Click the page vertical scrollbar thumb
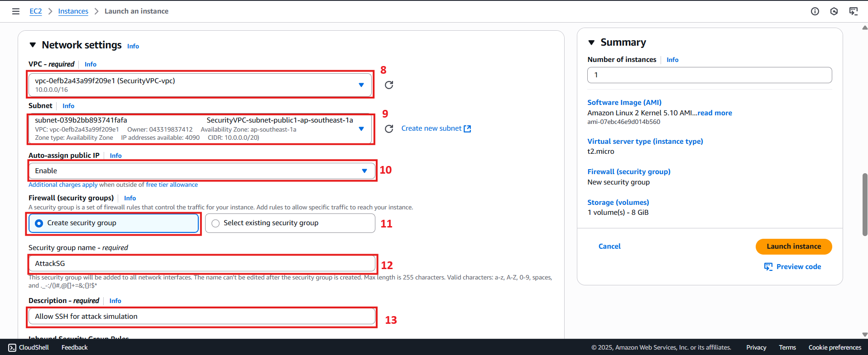 click(865, 204)
